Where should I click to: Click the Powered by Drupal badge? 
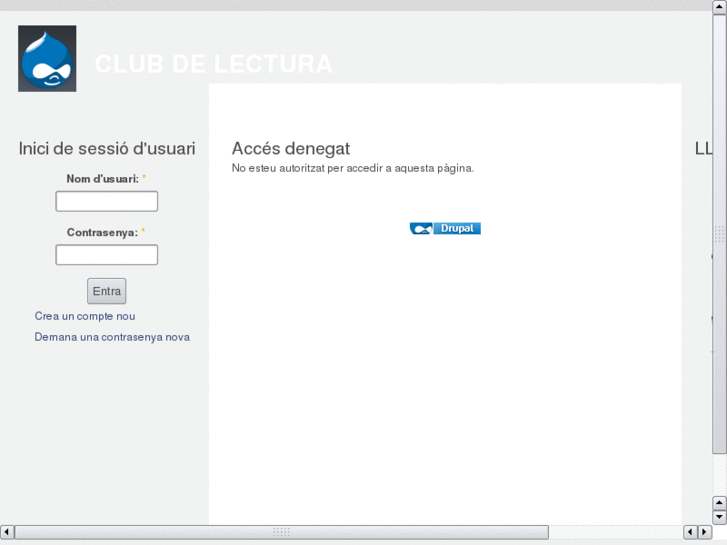(x=445, y=228)
